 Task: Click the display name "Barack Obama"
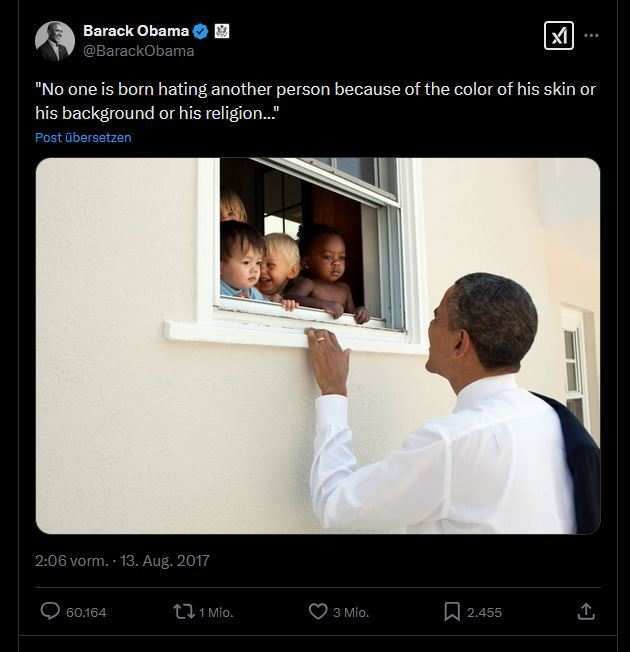(136, 31)
